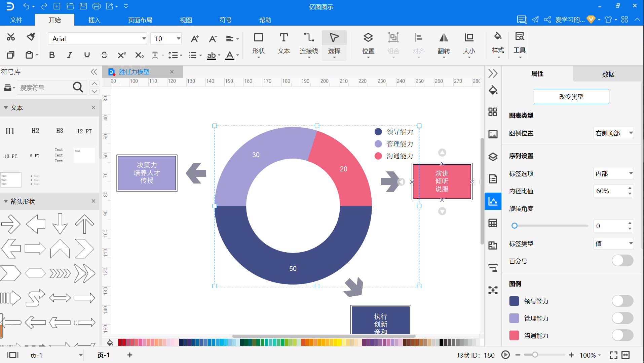Toggle Underline formatting
This screenshot has width=644, height=363.
pyautogui.click(x=87, y=55)
